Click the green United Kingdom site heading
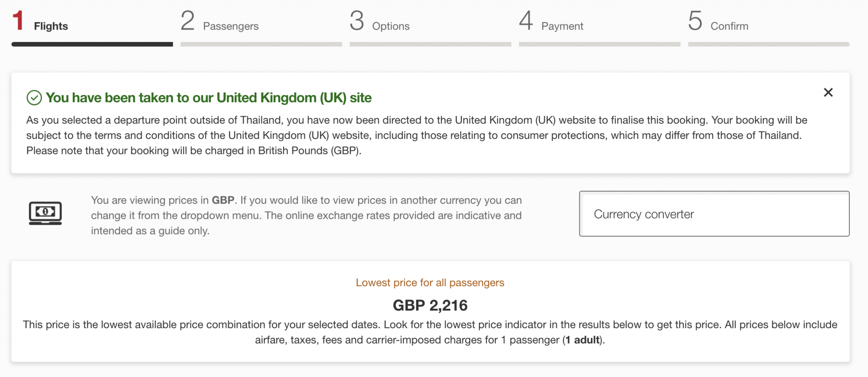 (209, 98)
